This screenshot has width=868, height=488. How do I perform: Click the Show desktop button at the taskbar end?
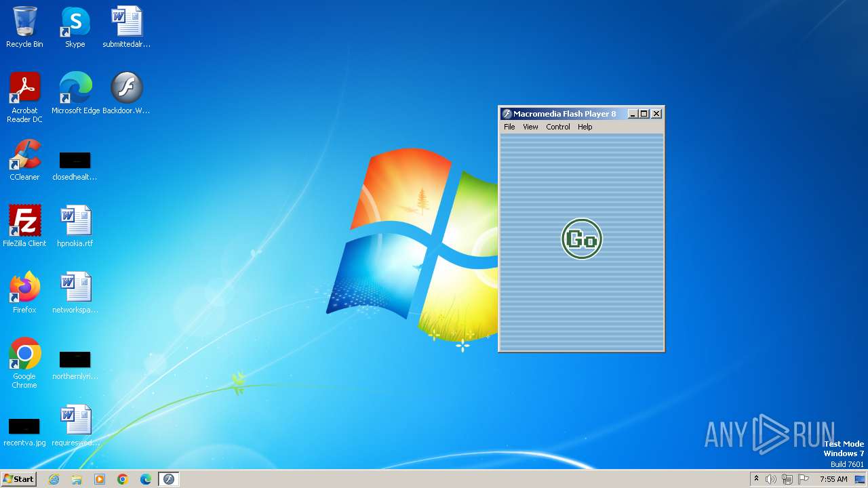point(861,479)
